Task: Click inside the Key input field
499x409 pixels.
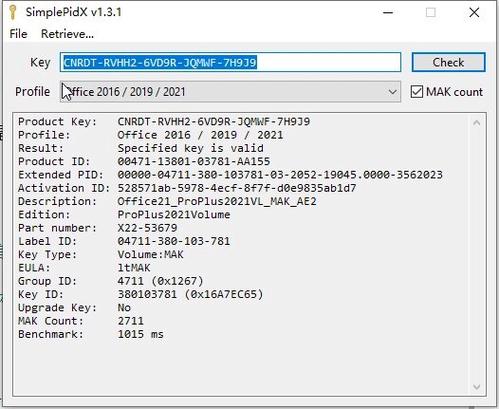Action: [230, 62]
